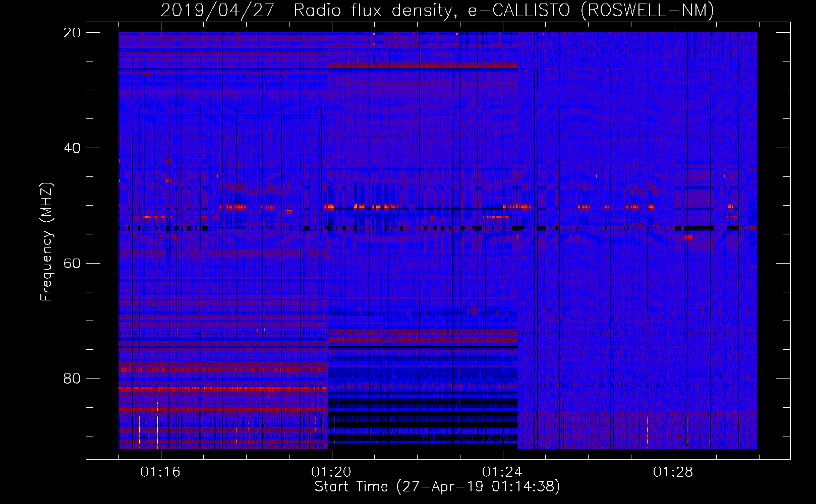The height and width of the screenshot is (504, 816).
Task: Select the '20' frequency axis label
Action: (x=72, y=33)
